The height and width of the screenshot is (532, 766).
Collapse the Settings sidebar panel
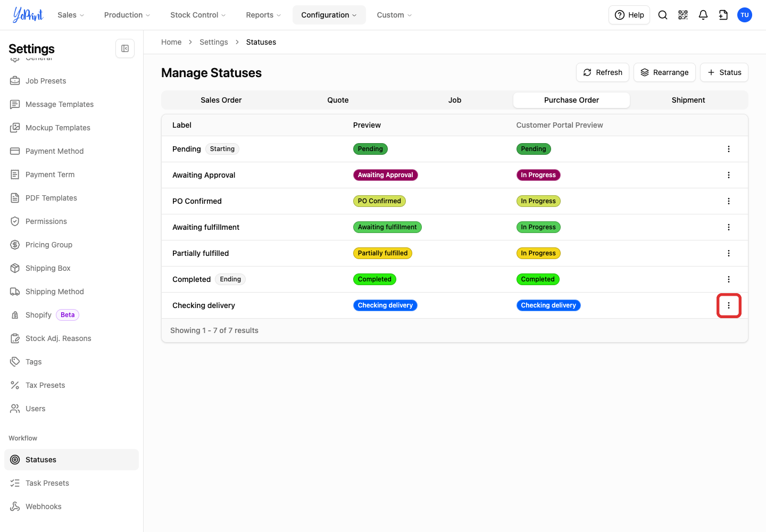(x=125, y=48)
